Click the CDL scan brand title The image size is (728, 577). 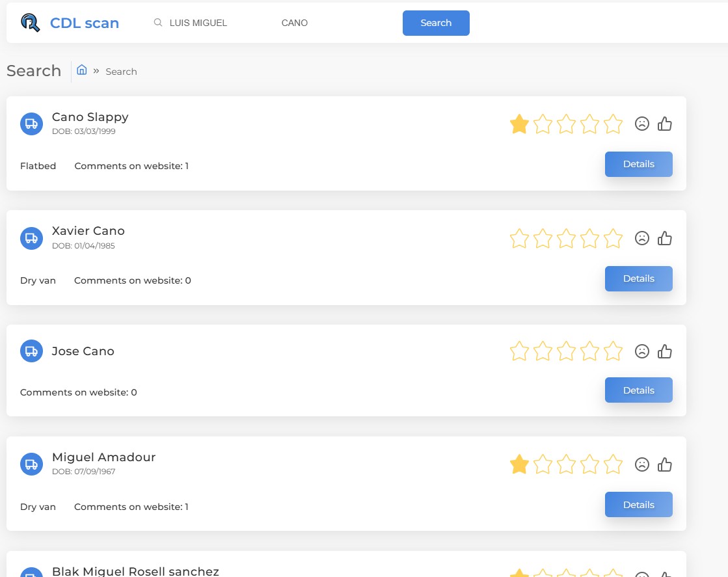pos(85,23)
